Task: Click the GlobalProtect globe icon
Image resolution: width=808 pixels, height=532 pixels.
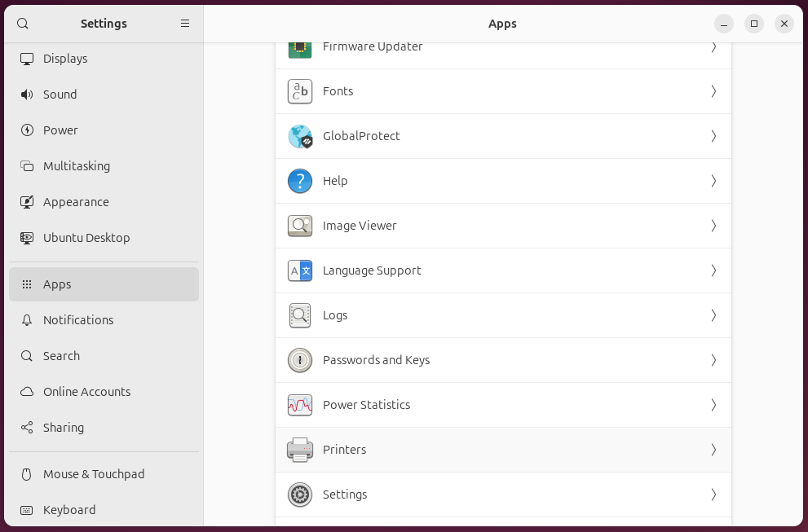Action: pyautogui.click(x=300, y=136)
